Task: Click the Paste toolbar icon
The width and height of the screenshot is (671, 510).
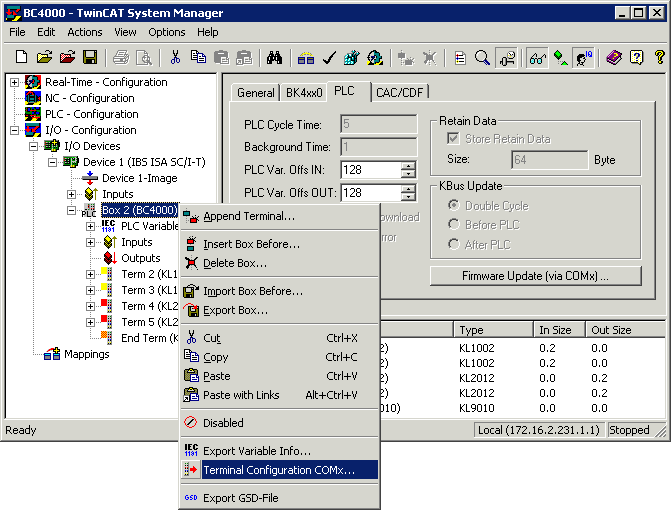Action: (x=221, y=57)
